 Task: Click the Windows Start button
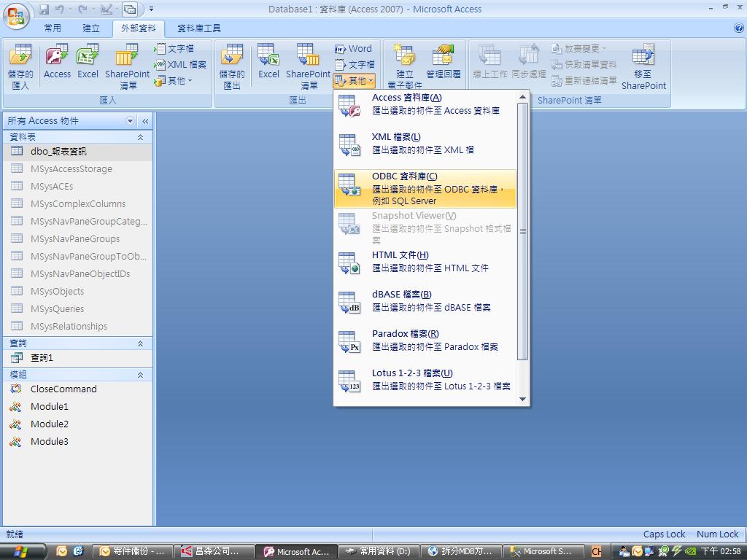[21, 551]
